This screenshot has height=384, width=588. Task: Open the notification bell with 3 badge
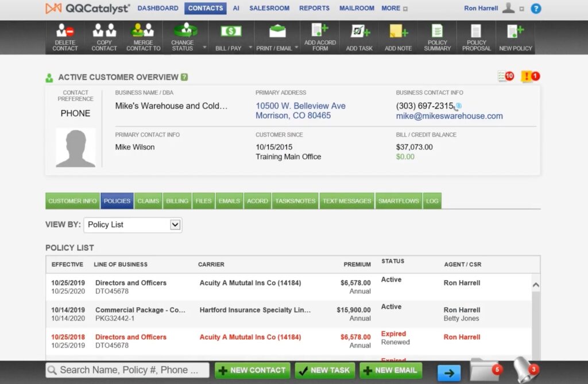526,370
